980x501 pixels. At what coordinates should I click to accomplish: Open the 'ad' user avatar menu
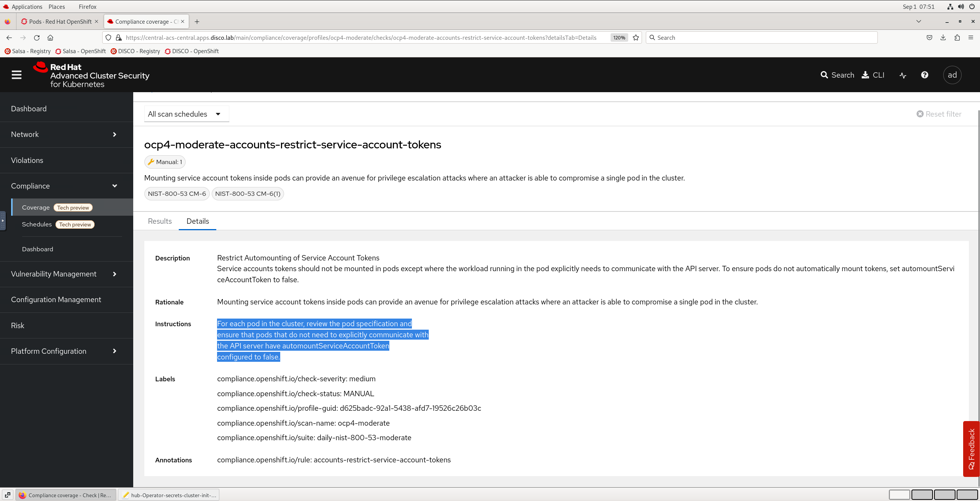click(x=952, y=75)
